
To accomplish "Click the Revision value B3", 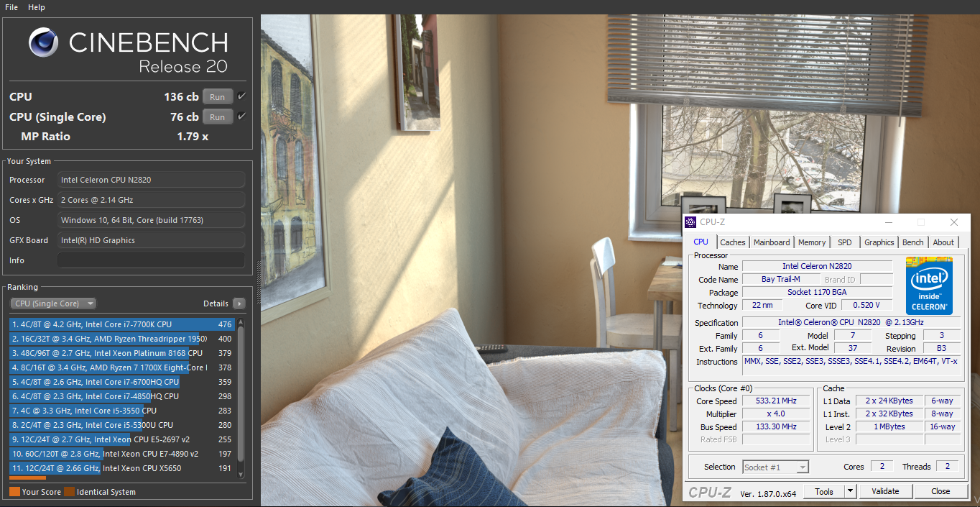I will pos(942,348).
